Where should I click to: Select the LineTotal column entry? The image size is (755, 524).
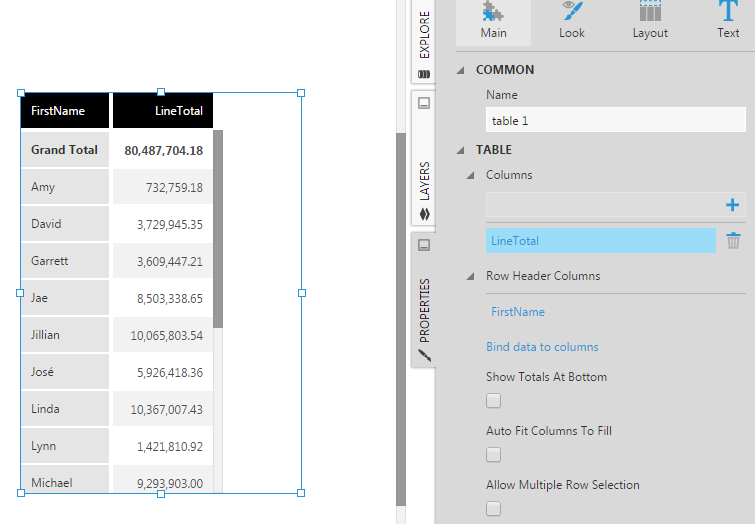pyautogui.click(x=600, y=241)
